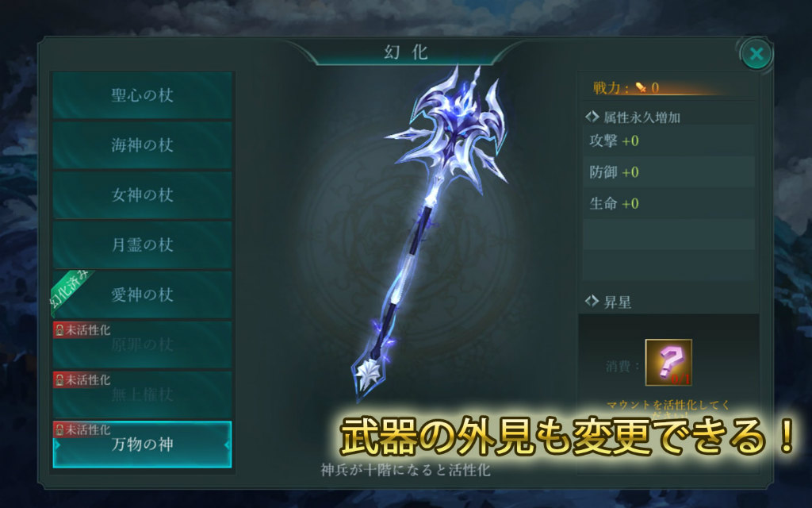The height and width of the screenshot is (508, 812).
Task: Click the pink question mark item icon
Action: pyautogui.click(x=668, y=362)
